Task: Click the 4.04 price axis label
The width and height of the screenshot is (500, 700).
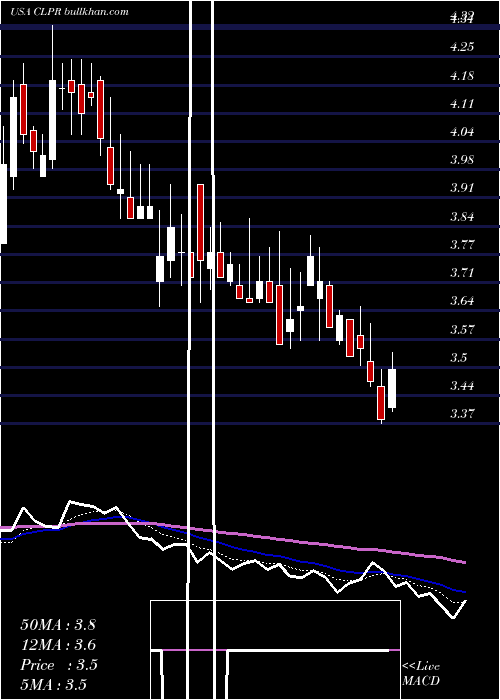Action: coord(462,132)
